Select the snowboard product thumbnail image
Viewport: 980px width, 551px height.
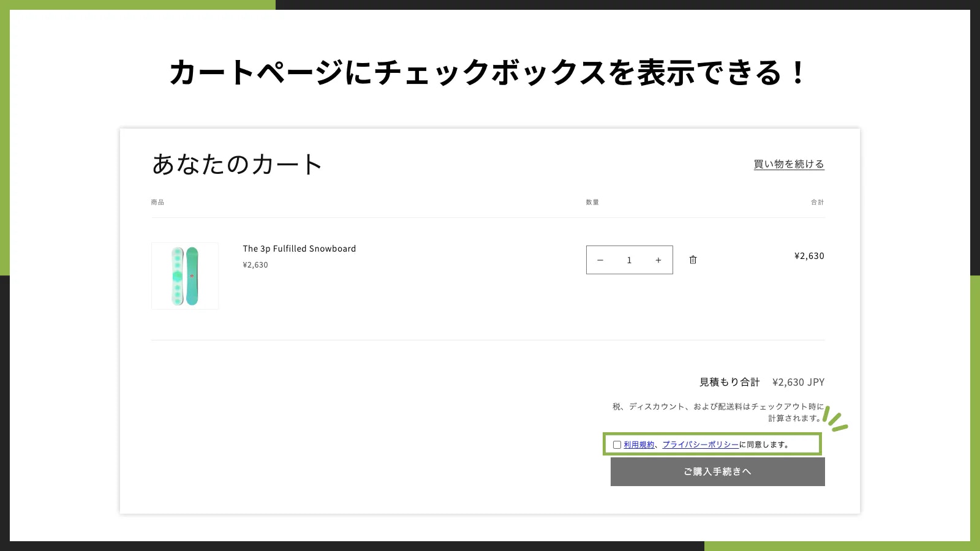[x=185, y=275]
